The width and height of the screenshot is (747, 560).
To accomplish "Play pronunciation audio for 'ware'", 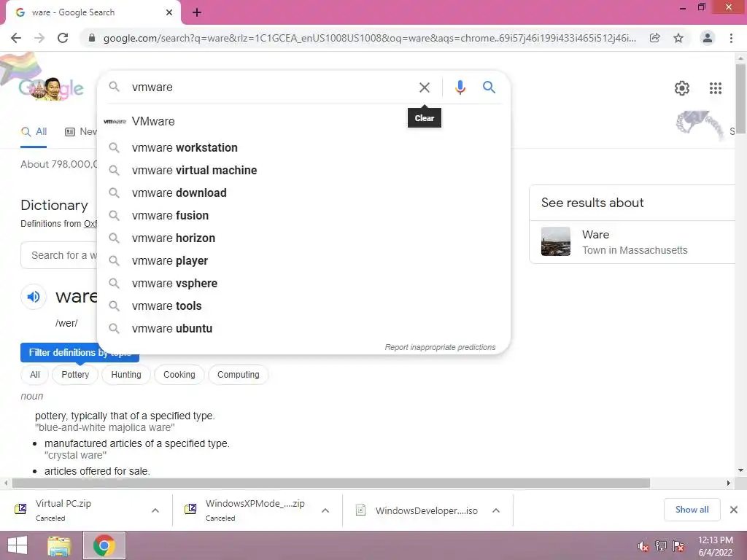I will coord(34,297).
